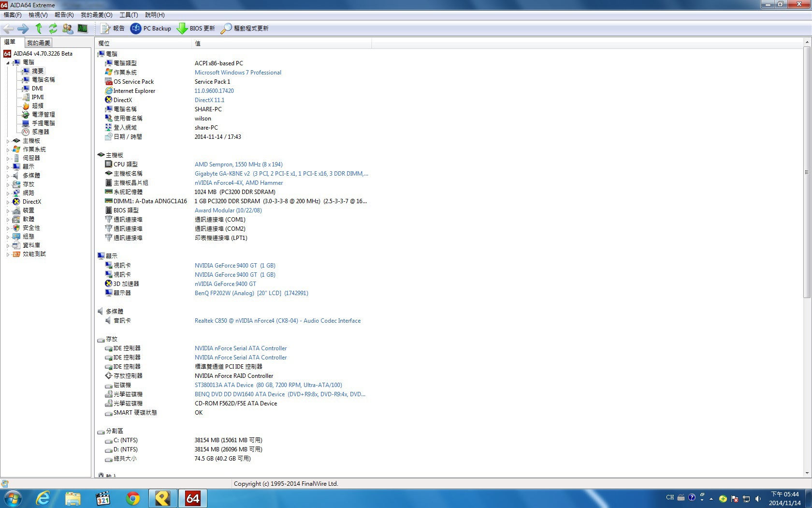The width and height of the screenshot is (812, 508).
Task: Click the 值 column header
Action: (x=281, y=44)
